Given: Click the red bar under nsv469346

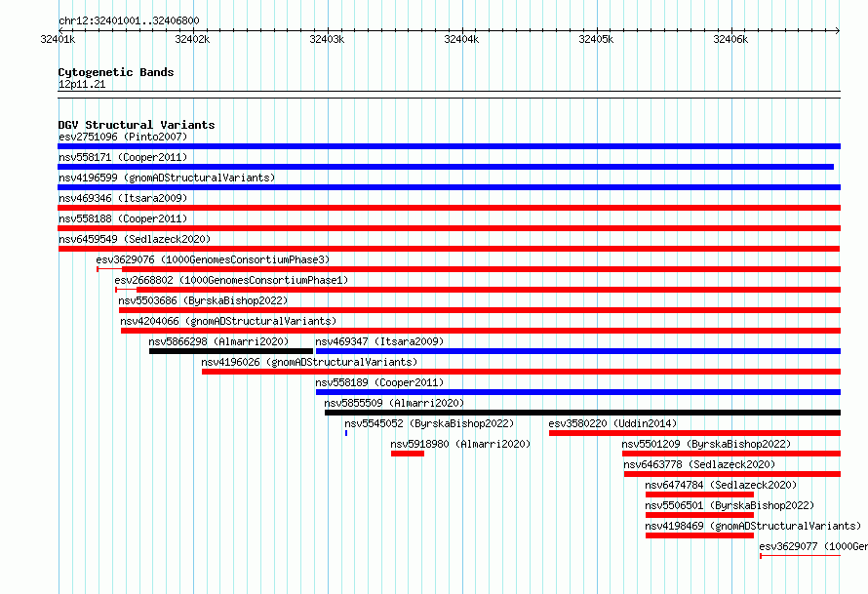Looking at the screenshot, I should coord(449,208).
